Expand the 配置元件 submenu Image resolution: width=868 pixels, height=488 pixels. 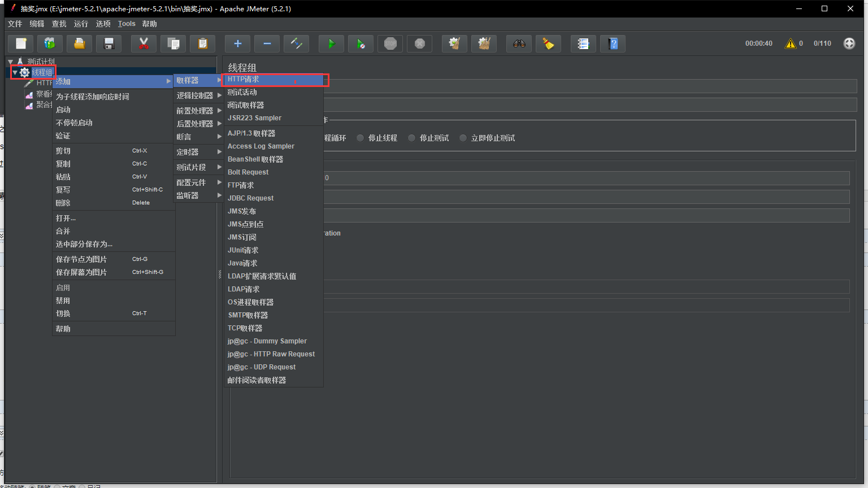[x=198, y=182]
